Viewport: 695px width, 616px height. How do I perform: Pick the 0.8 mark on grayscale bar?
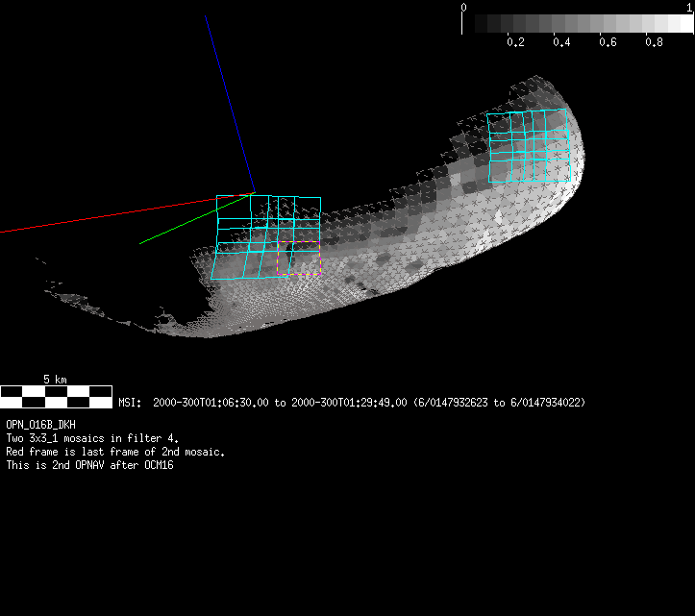point(654,42)
